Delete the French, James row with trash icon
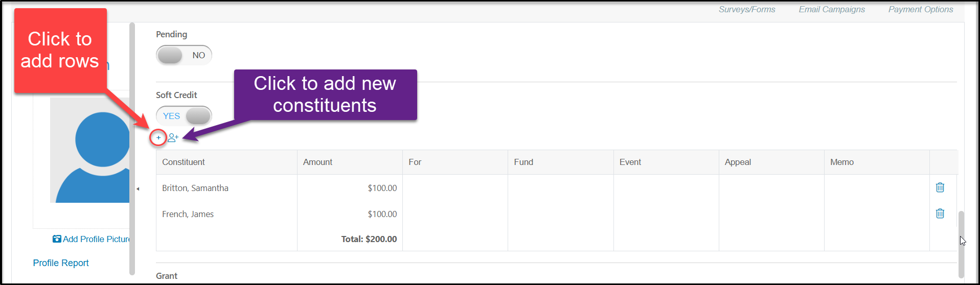The width and height of the screenshot is (980, 285). [x=940, y=213]
